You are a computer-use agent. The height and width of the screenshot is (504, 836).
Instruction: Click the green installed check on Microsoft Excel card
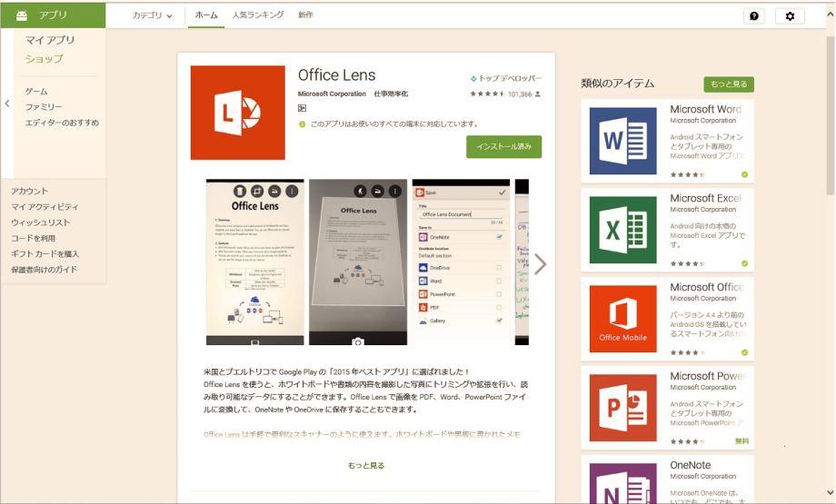[x=744, y=263]
